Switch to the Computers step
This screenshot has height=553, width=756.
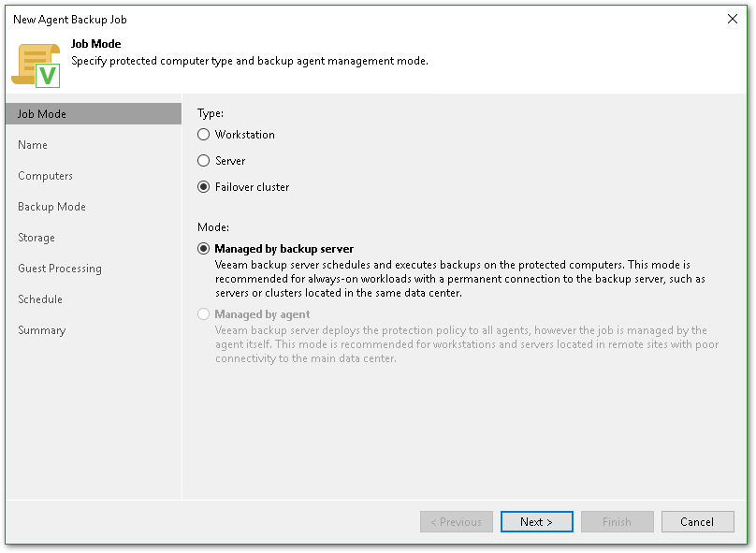45,176
